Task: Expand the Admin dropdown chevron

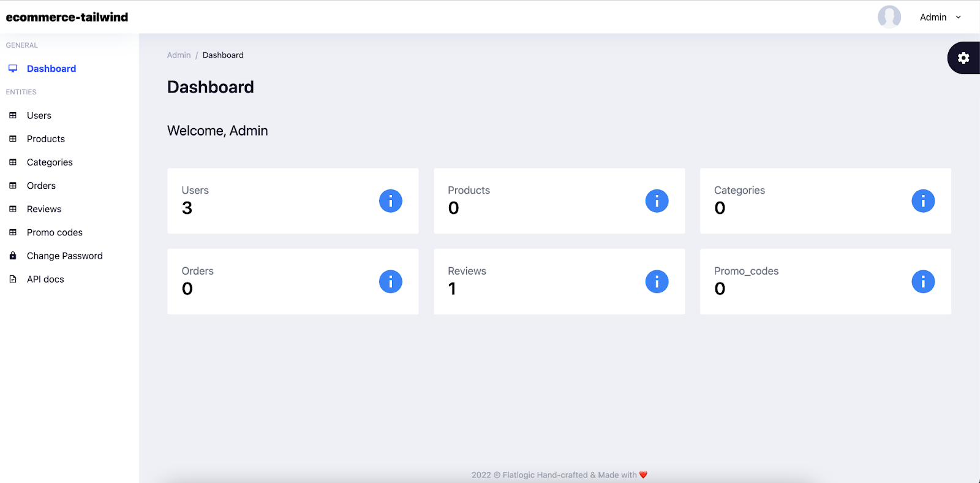Action: pos(959,17)
